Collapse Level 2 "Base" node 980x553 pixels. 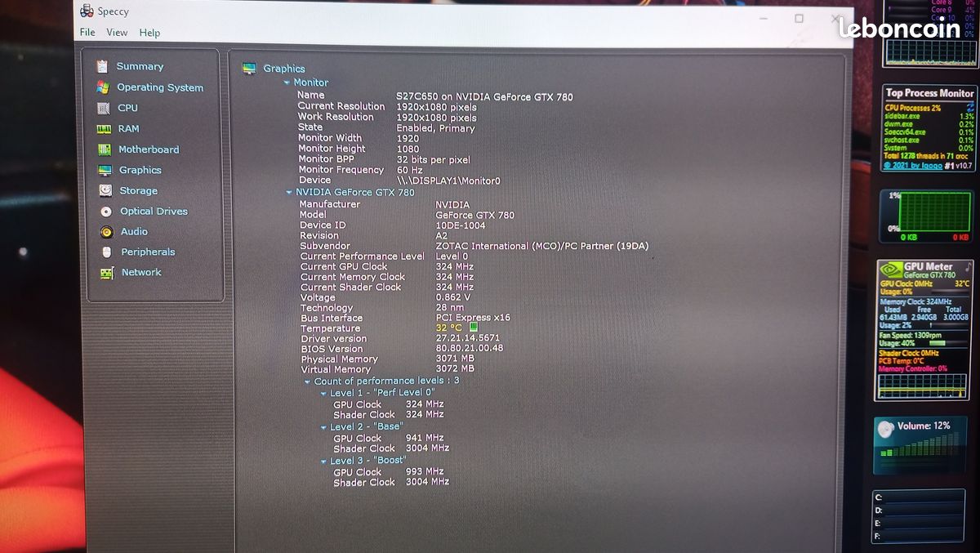(323, 427)
